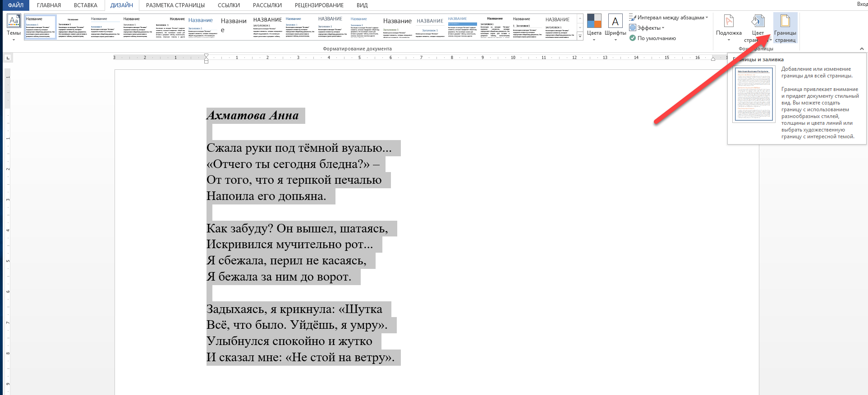Image resolution: width=868 pixels, height=395 pixels.
Task: Open the ФАЙЛ tab
Action: (x=16, y=5)
